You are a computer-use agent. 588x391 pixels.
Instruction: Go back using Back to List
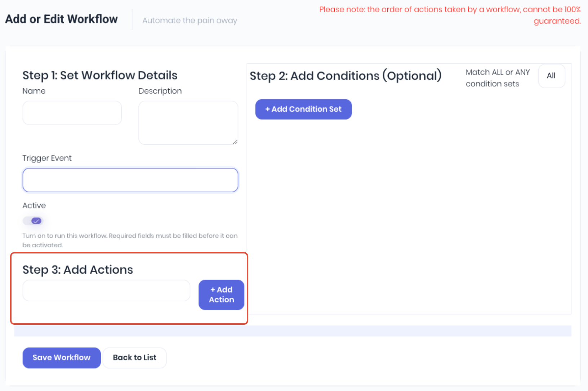pyautogui.click(x=135, y=358)
